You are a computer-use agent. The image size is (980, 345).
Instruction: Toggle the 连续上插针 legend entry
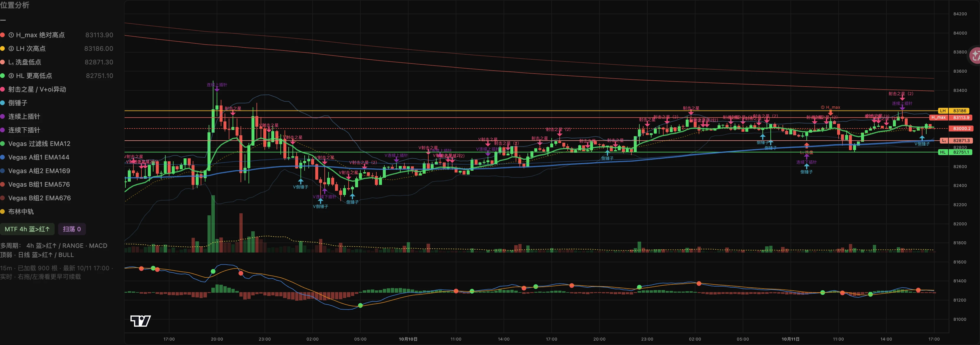(x=20, y=116)
